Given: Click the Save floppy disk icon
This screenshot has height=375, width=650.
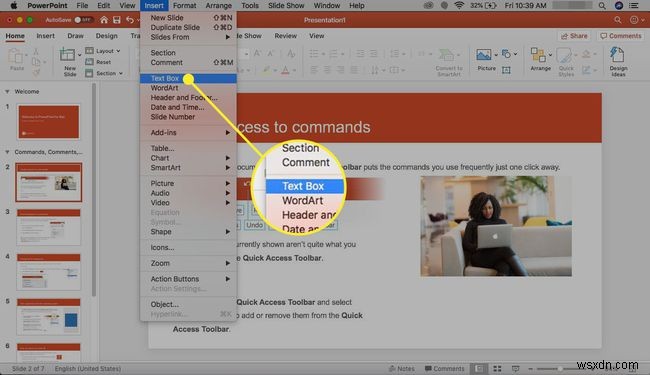Looking at the screenshot, I should [117, 19].
